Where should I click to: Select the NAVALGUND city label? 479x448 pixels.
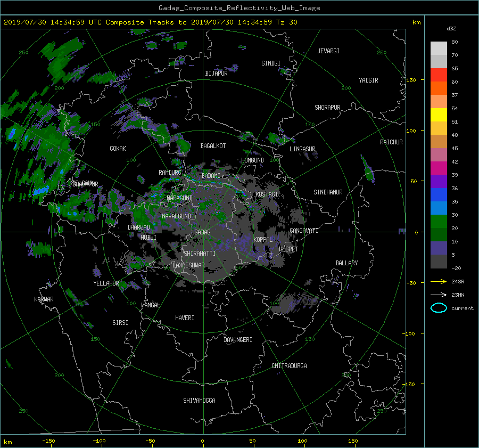176,216
